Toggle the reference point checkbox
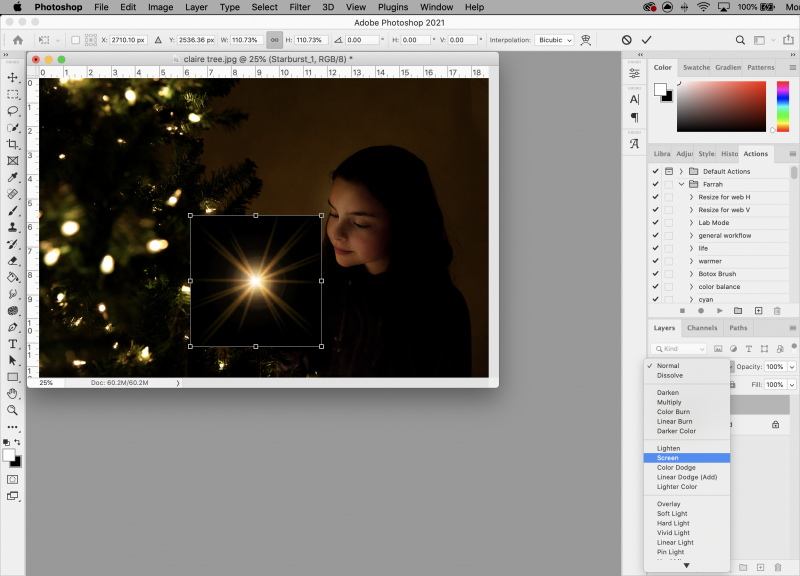 (x=76, y=40)
